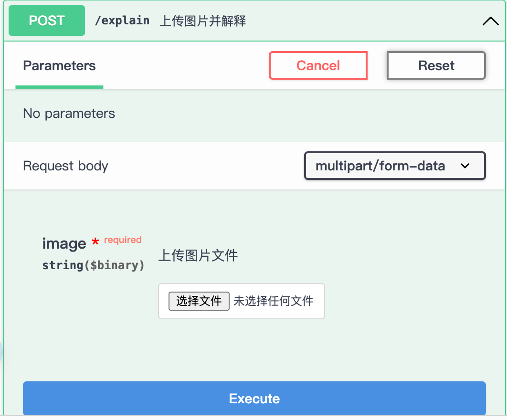The image size is (507, 420).
Task: Click the summary text 上传图片并解释
Action: (203, 21)
